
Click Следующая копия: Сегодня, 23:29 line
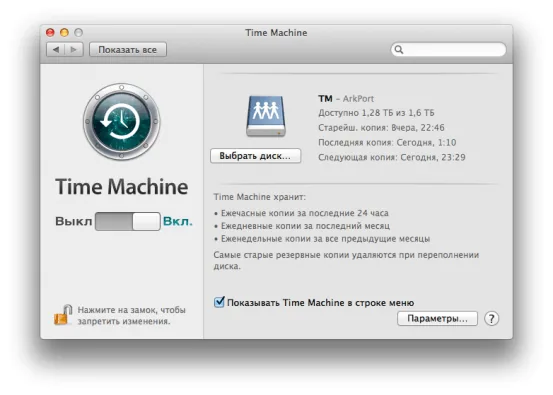tap(391, 157)
